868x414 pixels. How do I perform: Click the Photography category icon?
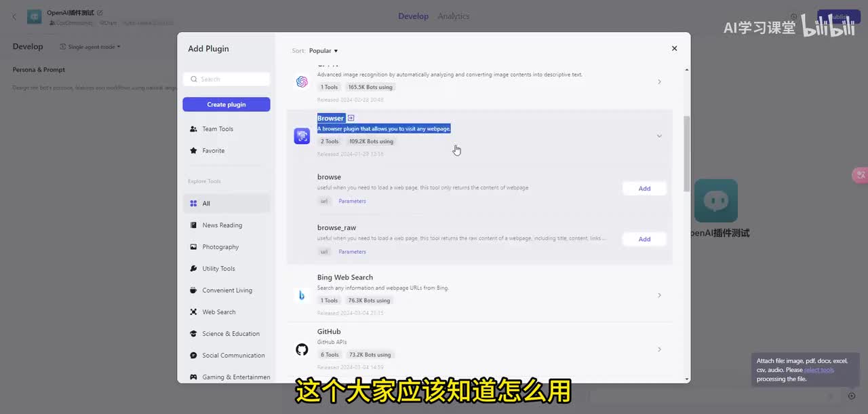pyautogui.click(x=194, y=247)
